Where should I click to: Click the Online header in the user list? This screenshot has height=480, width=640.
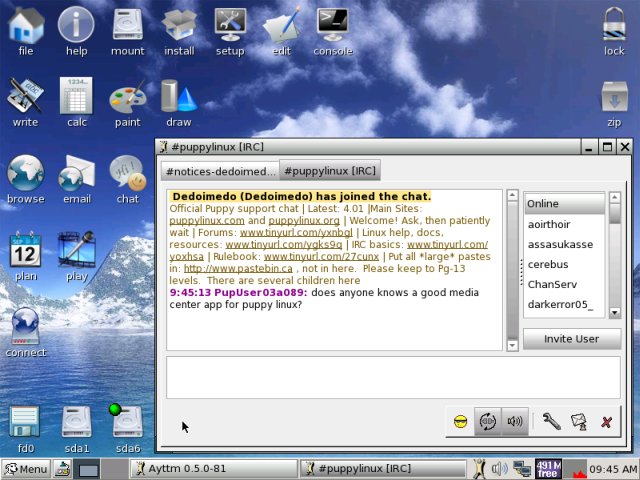pos(564,203)
